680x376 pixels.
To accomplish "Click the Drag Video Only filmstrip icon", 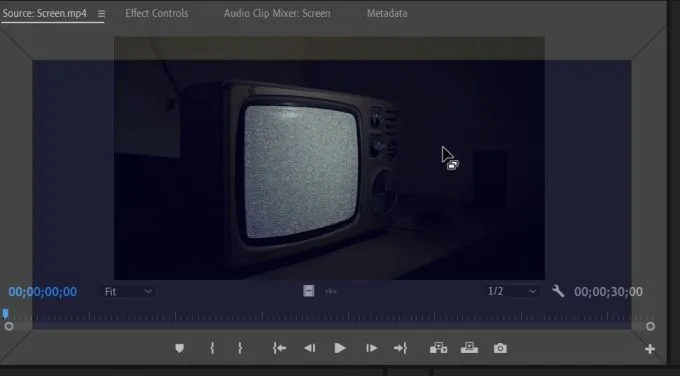I will 308,291.
